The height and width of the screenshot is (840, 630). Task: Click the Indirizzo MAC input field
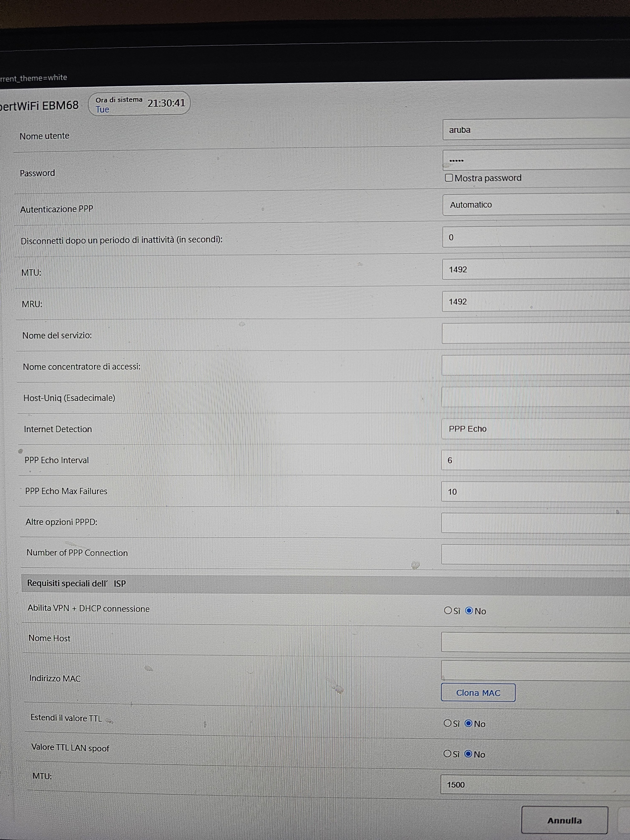pos(535,670)
